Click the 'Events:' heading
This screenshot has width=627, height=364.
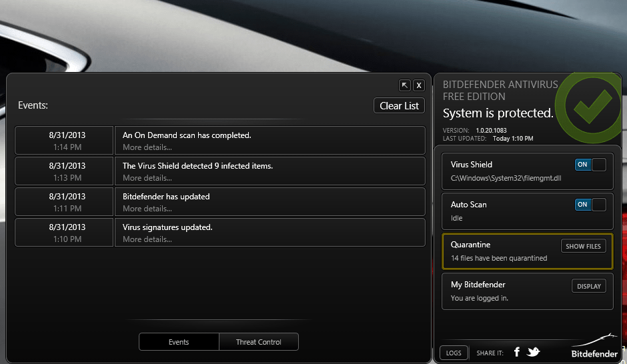tap(33, 105)
